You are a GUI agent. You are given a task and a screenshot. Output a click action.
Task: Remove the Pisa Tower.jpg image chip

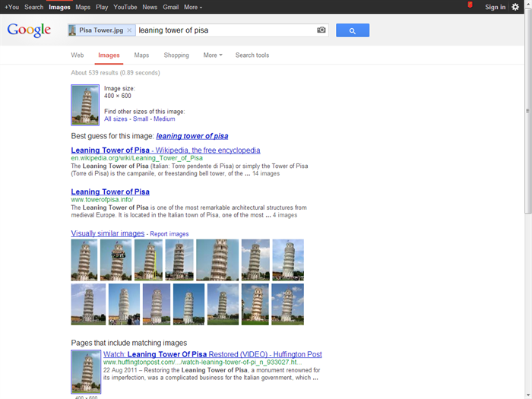[129, 30]
